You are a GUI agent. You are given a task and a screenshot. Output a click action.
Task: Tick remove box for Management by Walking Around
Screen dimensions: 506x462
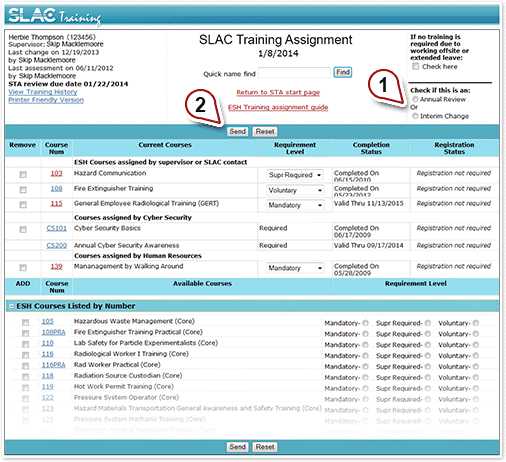pyautogui.click(x=23, y=267)
